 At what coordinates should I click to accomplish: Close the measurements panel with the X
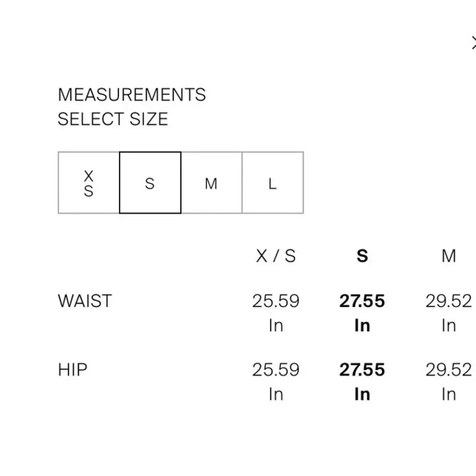click(x=474, y=43)
